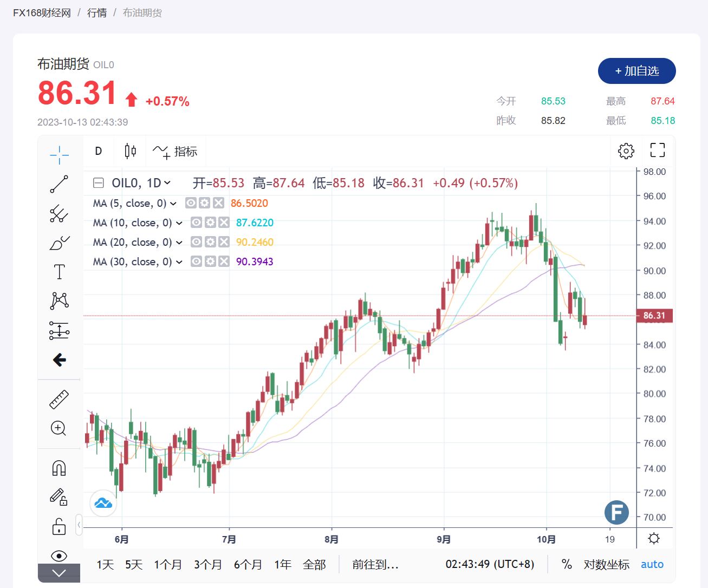The width and height of the screenshot is (708, 588).
Task: Toggle percent scale on price axis
Action: [x=567, y=564]
